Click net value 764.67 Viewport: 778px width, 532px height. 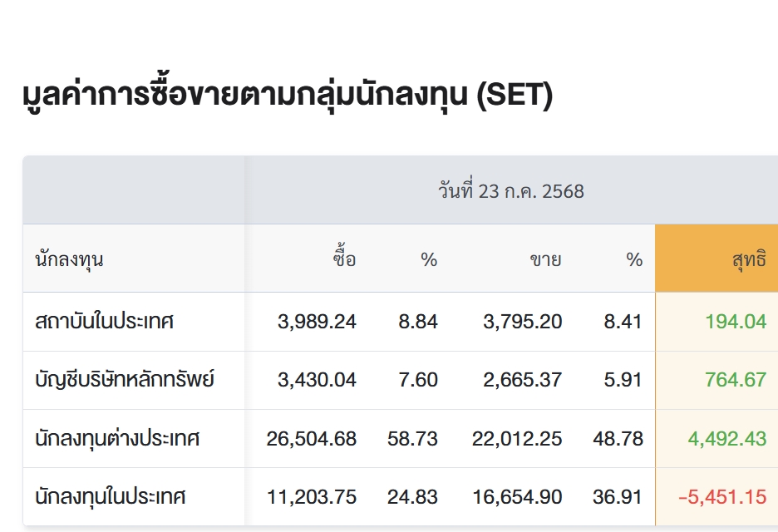coord(736,380)
